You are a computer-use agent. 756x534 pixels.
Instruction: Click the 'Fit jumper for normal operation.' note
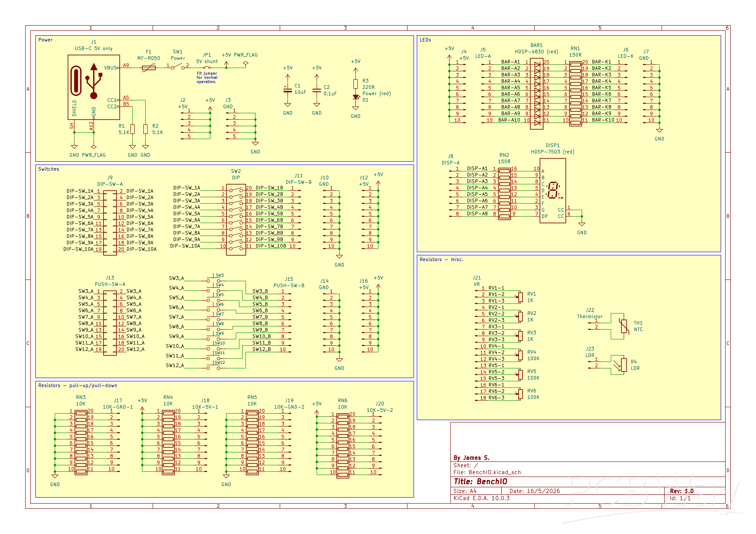point(207,78)
